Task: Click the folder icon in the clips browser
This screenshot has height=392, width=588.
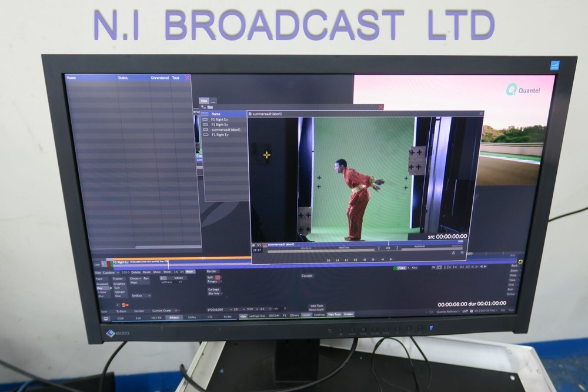Action: click(211, 107)
